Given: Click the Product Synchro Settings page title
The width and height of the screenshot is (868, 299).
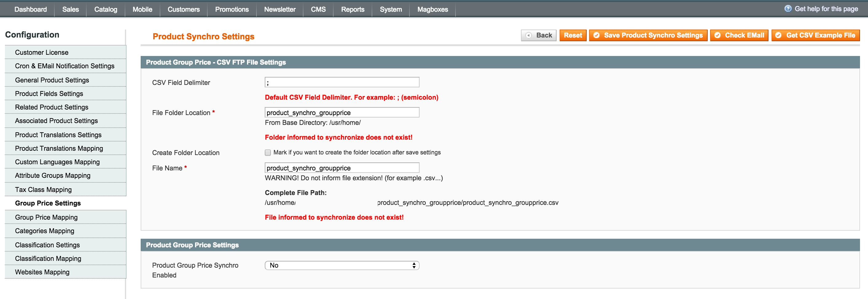Looking at the screenshot, I should tap(203, 36).
